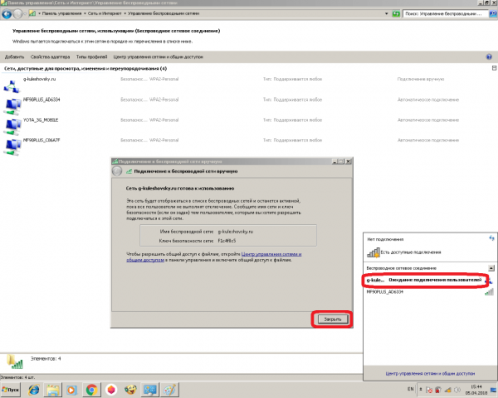The height and width of the screenshot is (398, 498).
Task: Focus the search box in Explorer window
Action: 445,14
